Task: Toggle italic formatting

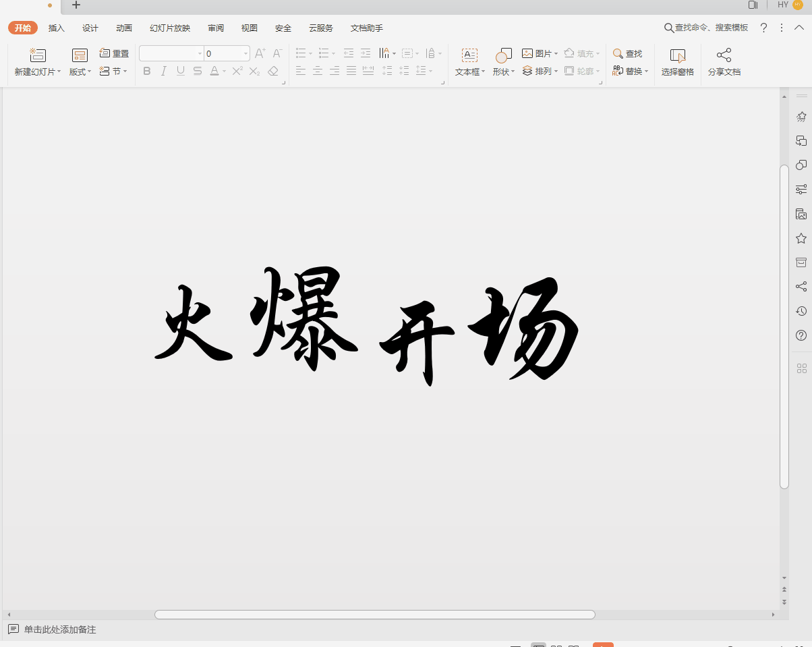Action: [x=164, y=71]
